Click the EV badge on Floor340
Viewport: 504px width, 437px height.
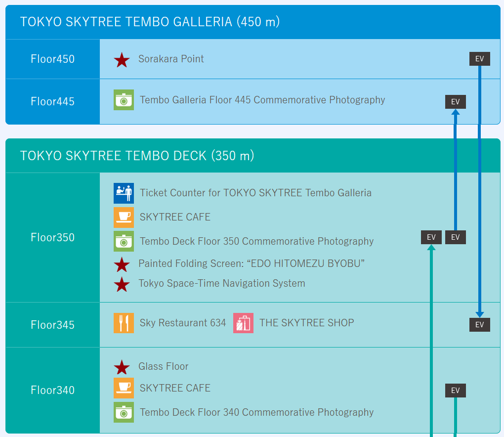[456, 391]
